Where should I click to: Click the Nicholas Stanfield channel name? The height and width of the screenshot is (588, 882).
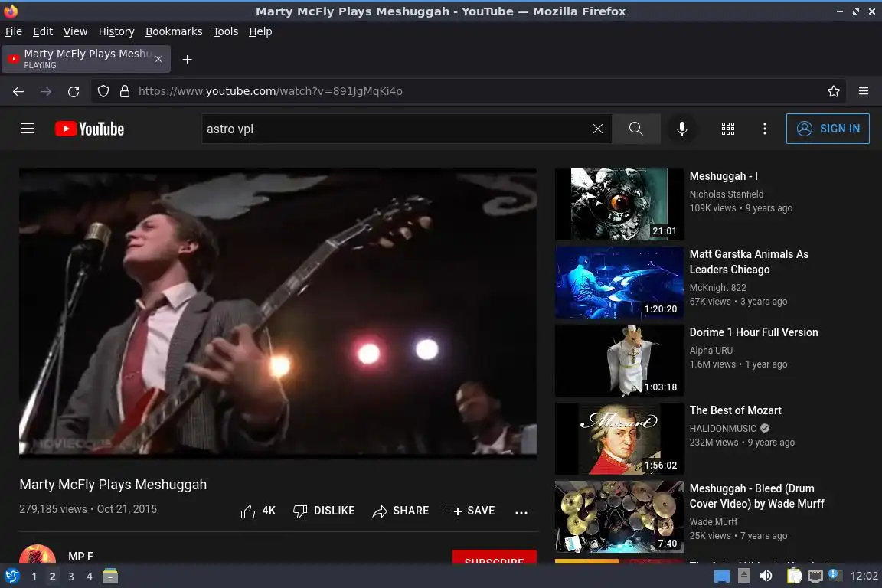point(727,194)
